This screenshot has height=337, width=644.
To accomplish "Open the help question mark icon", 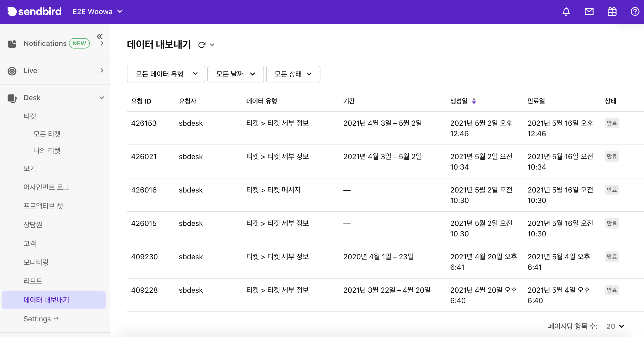I will pos(635,11).
